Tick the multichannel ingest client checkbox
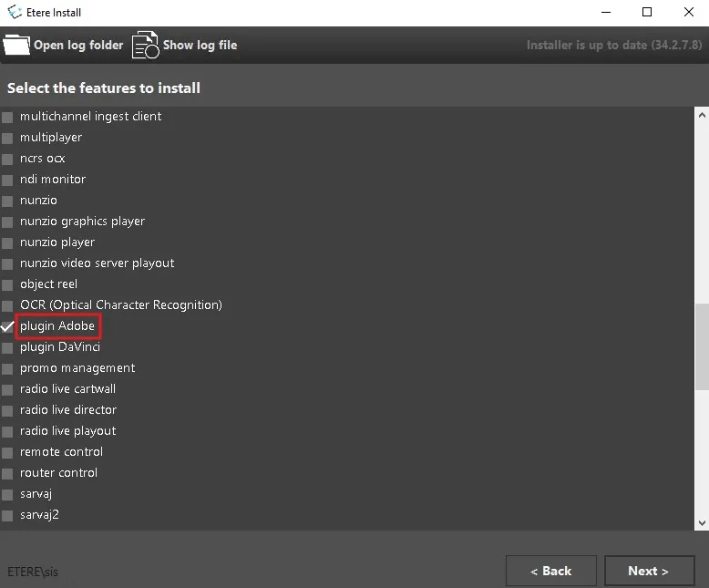Viewport: 709px width, 588px height. click(7, 117)
